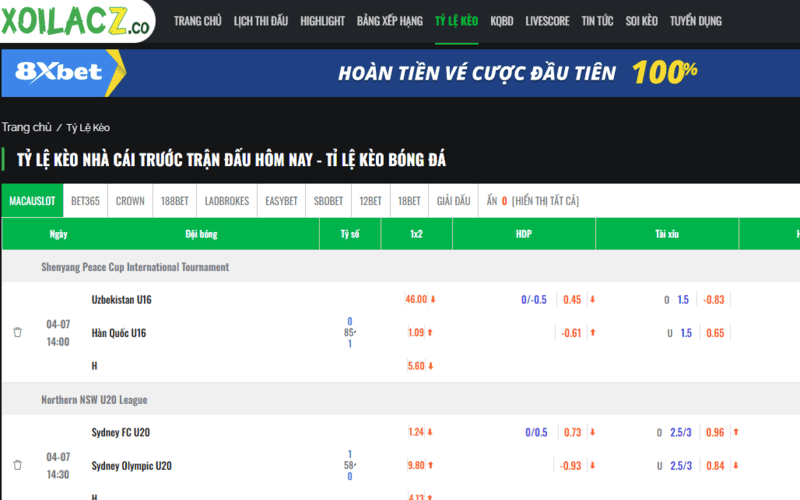
Task: Click the Tỷ Lệ Kèo breadcrumb link
Action: click(88, 128)
